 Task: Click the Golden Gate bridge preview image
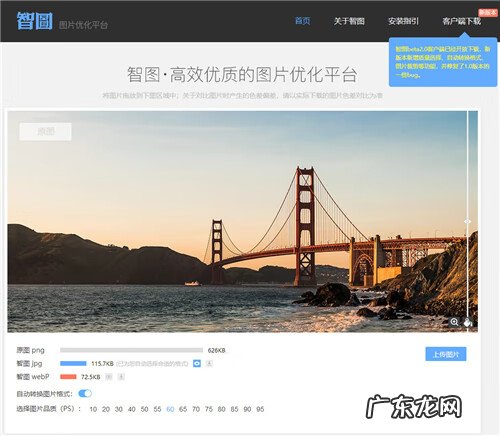tap(242, 222)
